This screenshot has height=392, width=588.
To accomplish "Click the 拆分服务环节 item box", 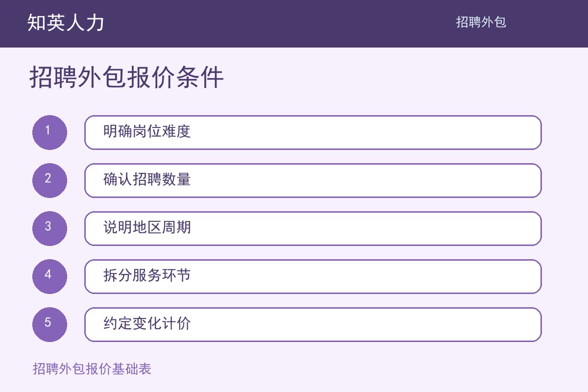I will pos(313,276).
